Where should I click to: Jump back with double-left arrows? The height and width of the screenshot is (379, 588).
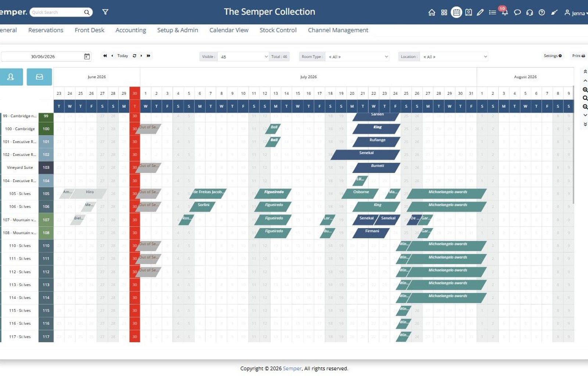pos(105,56)
